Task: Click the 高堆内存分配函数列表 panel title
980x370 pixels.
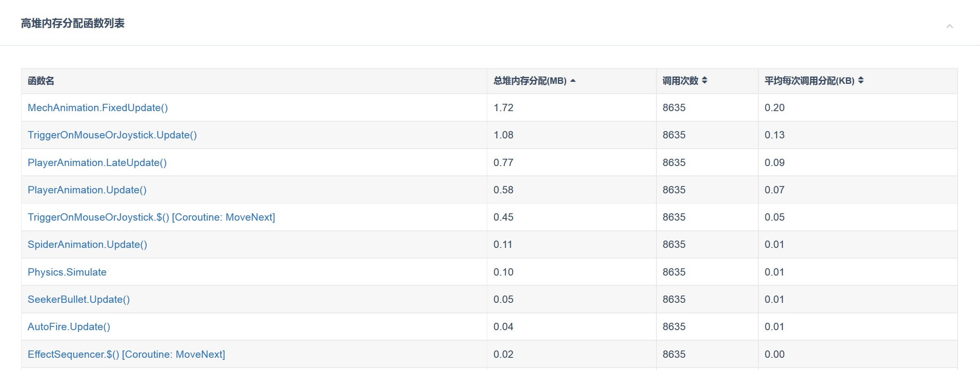Action: [73, 24]
